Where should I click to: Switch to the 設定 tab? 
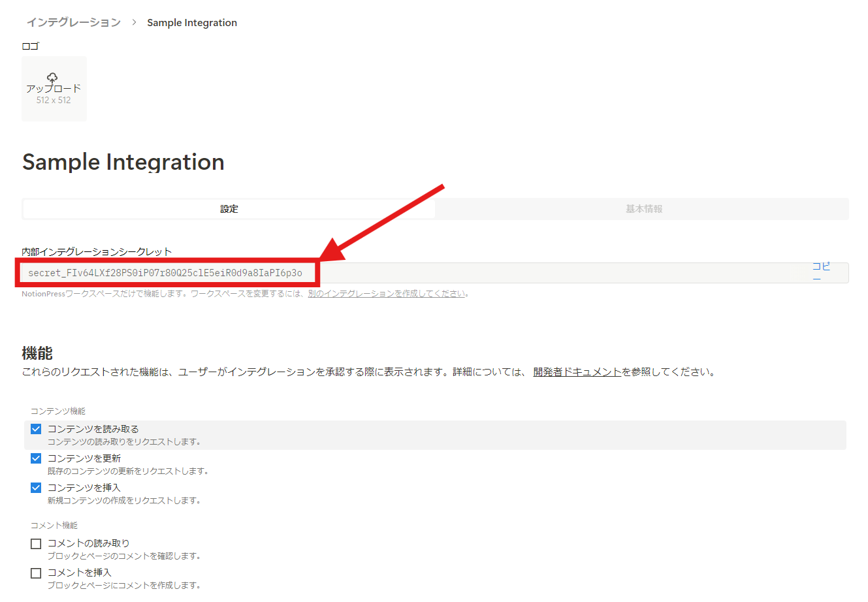pyautogui.click(x=229, y=209)
